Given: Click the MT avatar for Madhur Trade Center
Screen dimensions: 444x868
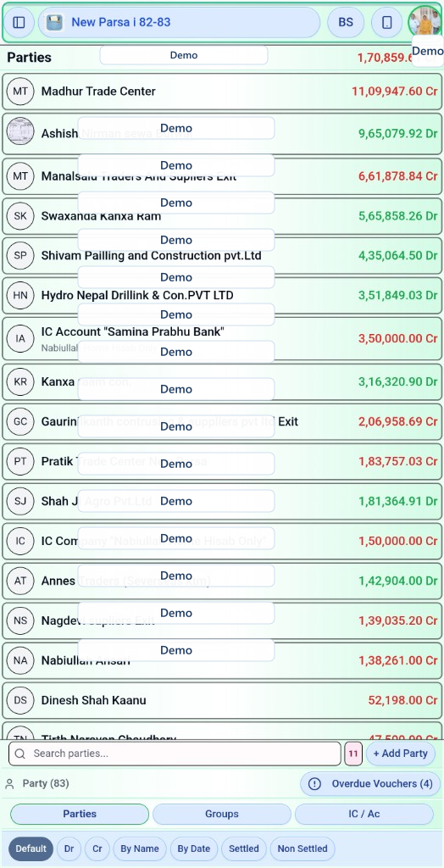Looking at the screenshot, I should (20, 92).
